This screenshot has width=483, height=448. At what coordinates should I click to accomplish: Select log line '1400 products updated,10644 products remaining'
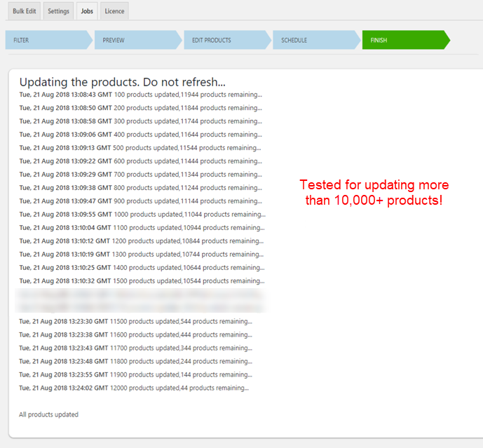[142, 267]
